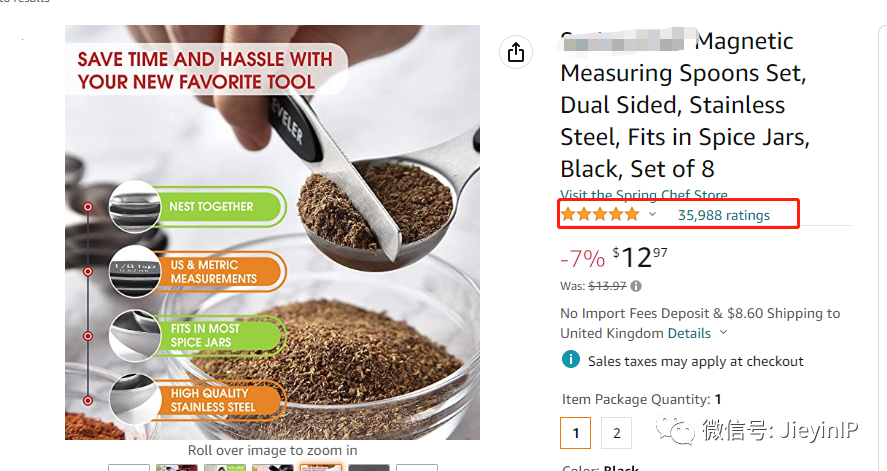Click info icon next to Was price
887x471 pixels.
636,286
